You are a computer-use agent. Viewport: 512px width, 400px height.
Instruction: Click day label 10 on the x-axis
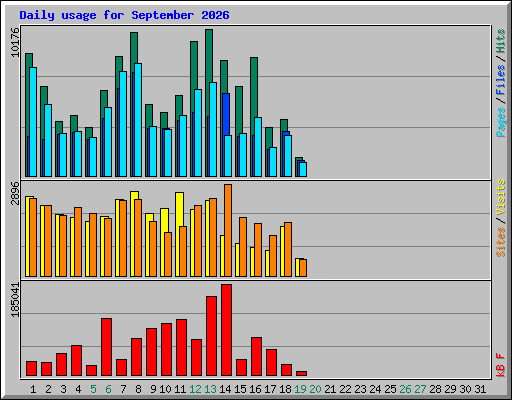tap(165, 389)
